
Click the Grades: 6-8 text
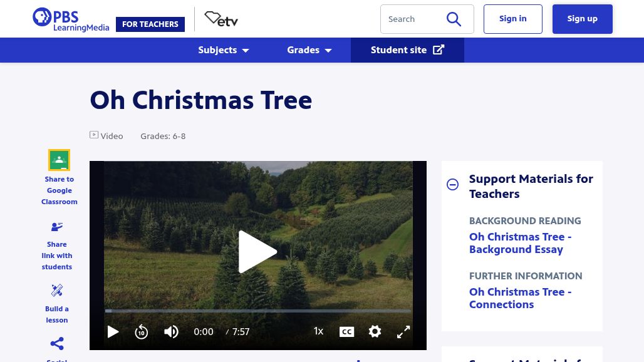pos(163,136)
